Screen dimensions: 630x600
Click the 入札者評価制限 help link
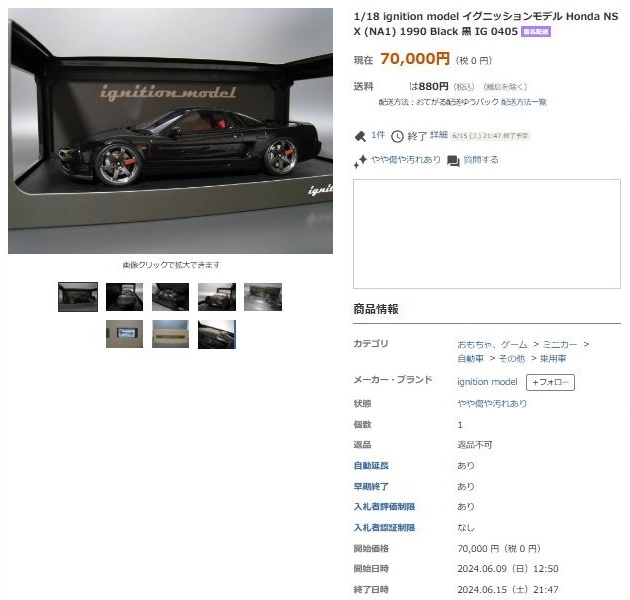click(x=384, y=507)
